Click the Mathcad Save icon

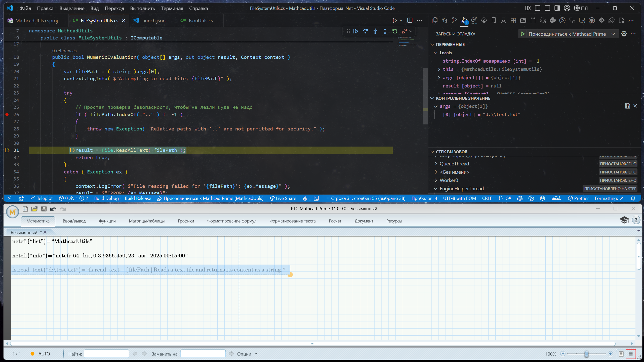(x=44, y=209)
